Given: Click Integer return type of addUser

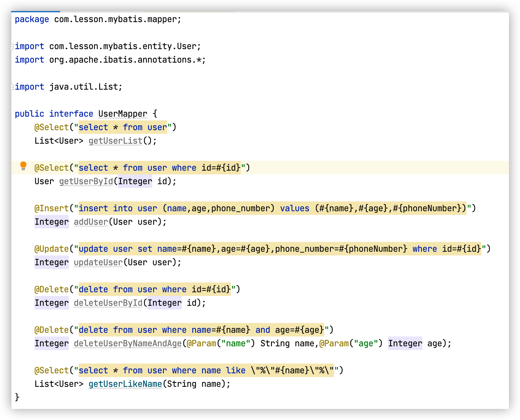Looking at the screenshot, I should [52, 222].
